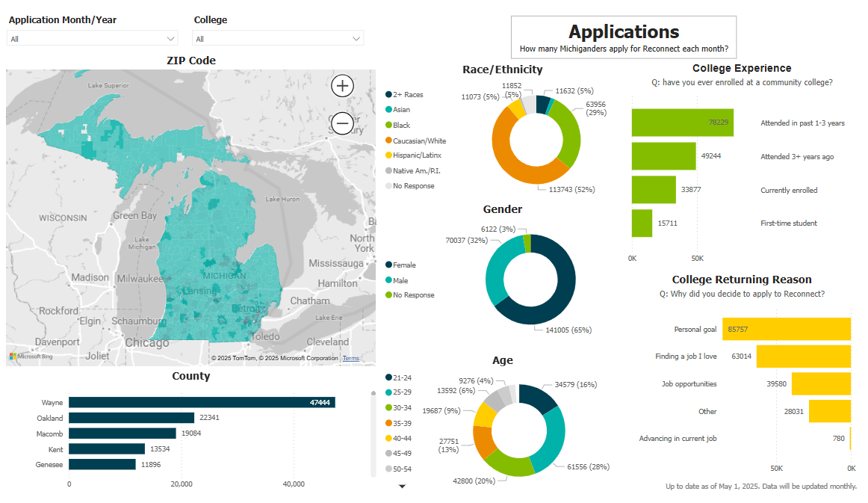Select the Asian legend item
This screenshot has height=503, width=868.
pos(398,110)
